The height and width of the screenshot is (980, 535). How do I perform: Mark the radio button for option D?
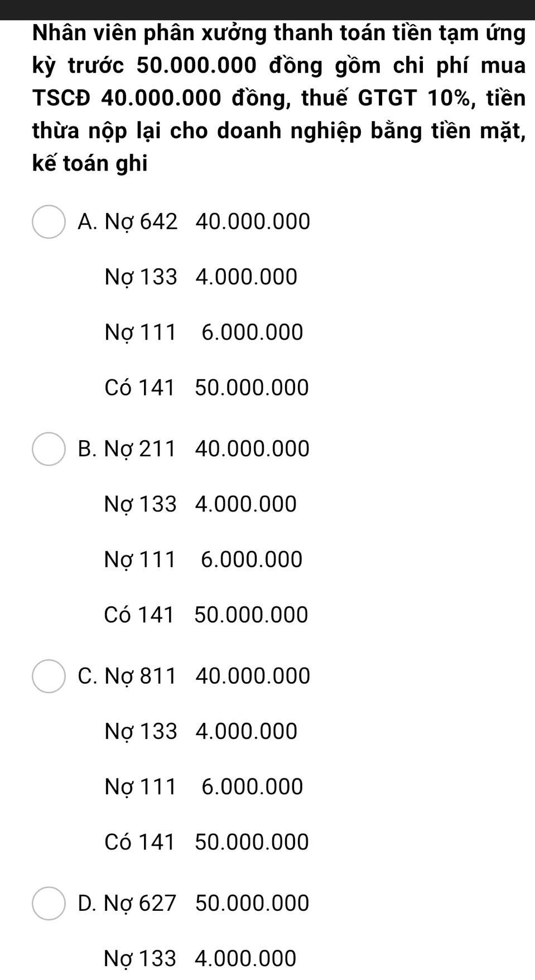49,903
